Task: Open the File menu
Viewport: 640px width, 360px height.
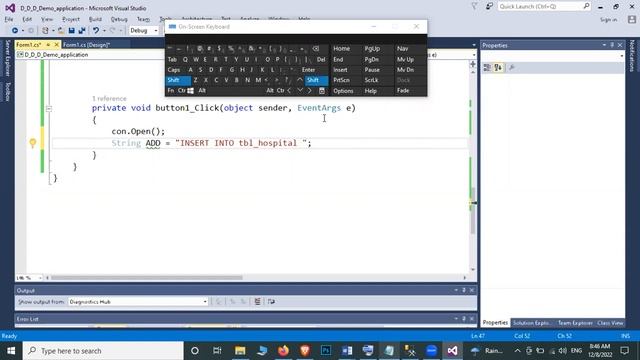Action: [x=9, y=19]
